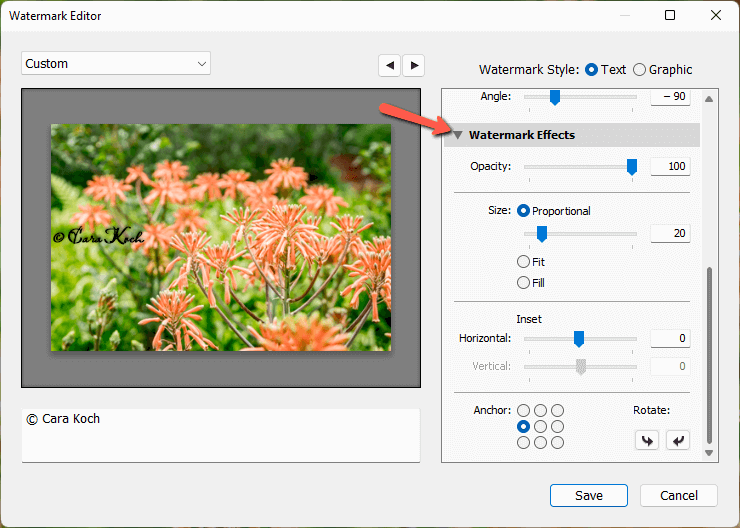
Task: Collapse the Watermark Effects section triangle
Action: pyautogui.click(x=457, y=135)
